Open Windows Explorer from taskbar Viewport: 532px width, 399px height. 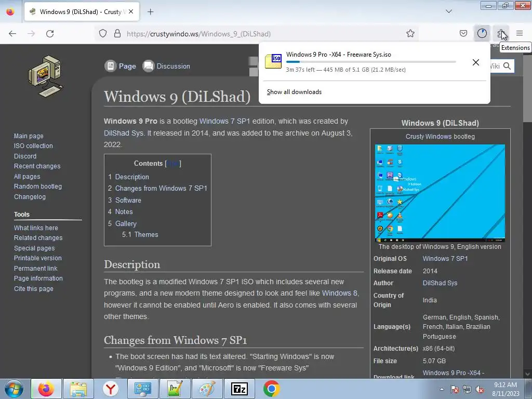tap(78, 389)
